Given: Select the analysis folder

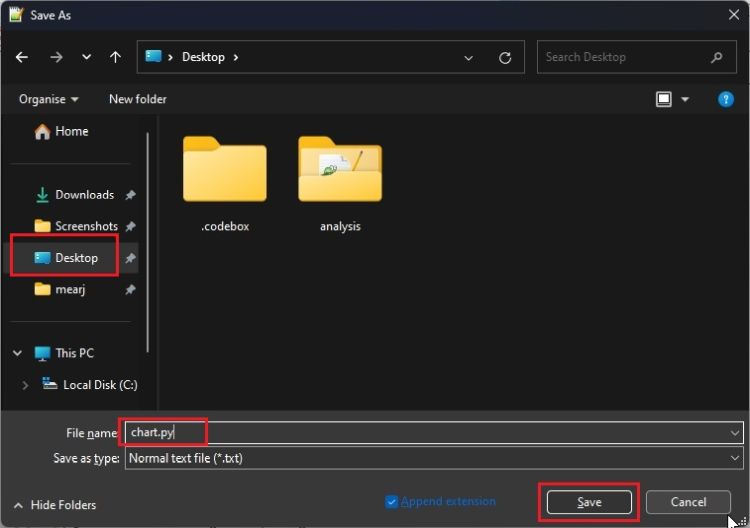Looking at the screenshot, I should click(340, 185).
